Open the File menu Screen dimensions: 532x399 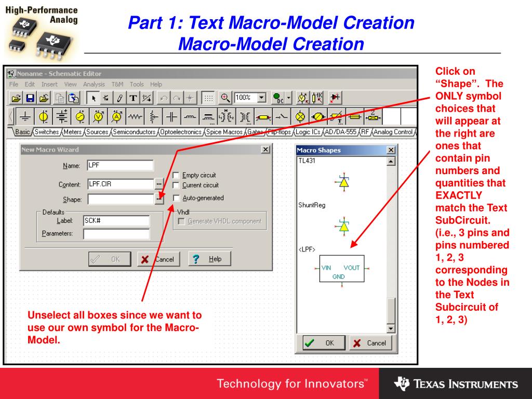click(14, 84)
